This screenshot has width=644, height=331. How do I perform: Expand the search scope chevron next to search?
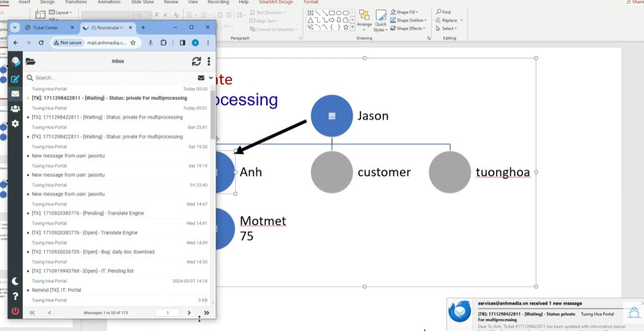(212, 77)
